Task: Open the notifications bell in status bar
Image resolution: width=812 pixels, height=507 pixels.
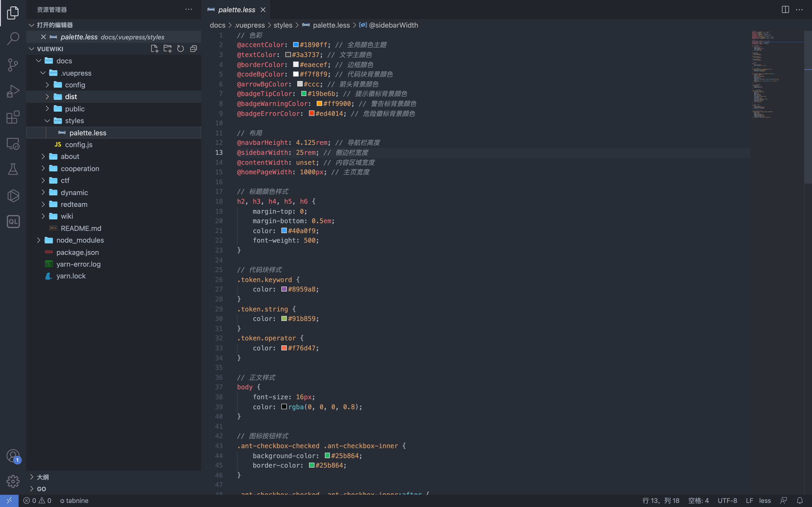Action: coord(800,500)
